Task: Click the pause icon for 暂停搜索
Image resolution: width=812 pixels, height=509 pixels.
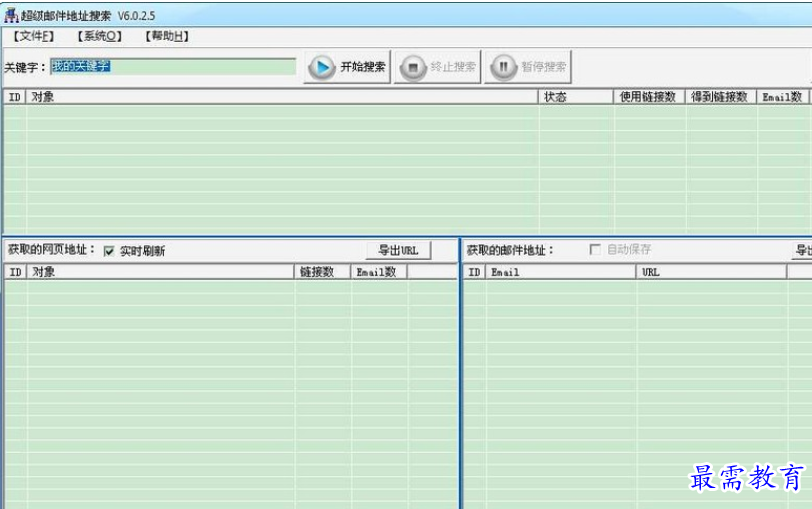Action: click(503, 67)
